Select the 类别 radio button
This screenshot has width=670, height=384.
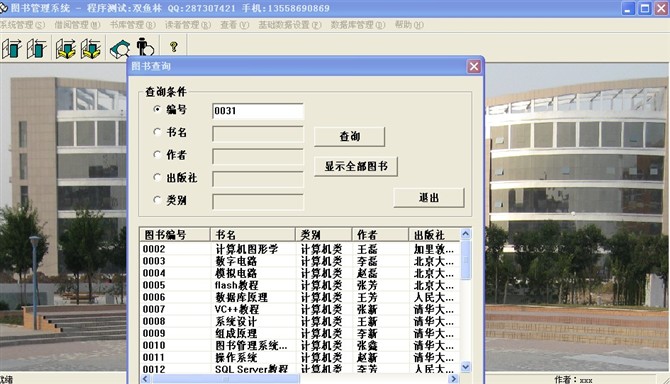(x=157, y=200)
